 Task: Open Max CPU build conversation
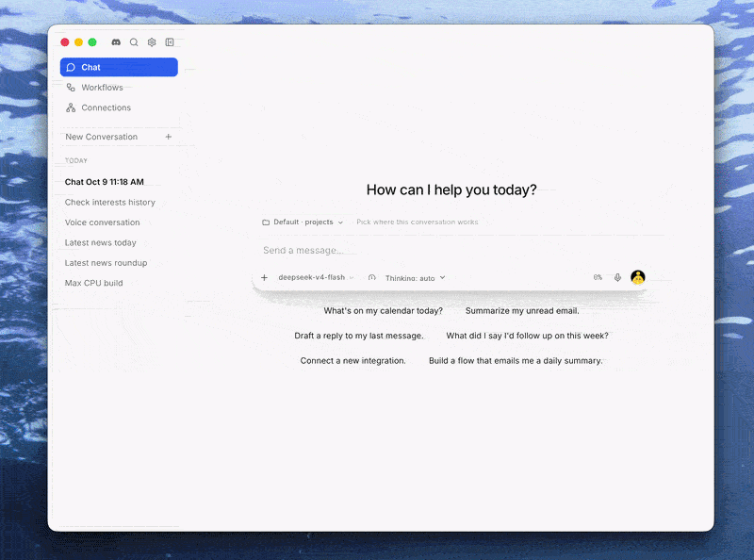(x=93, y=283)
